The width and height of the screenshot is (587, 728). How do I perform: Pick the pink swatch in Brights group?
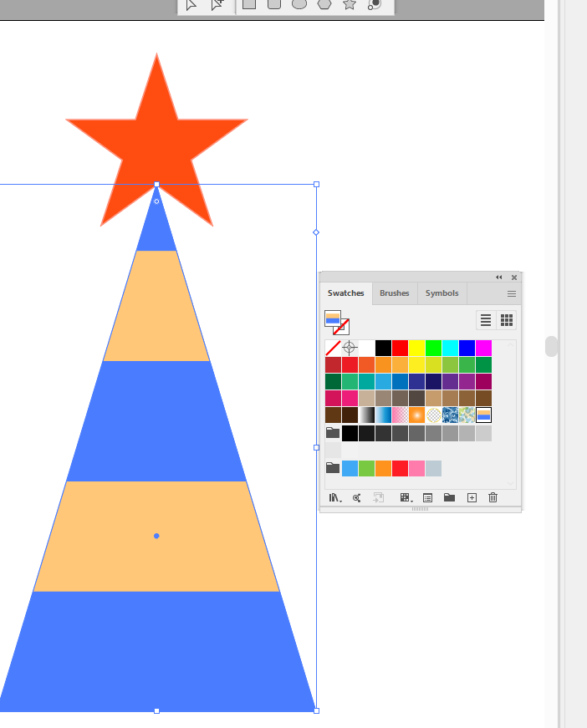(416, 468)
